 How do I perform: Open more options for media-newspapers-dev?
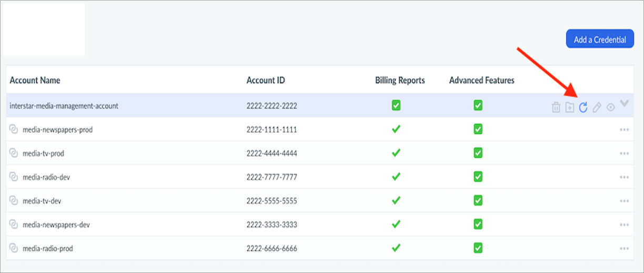click(x=625, y=225)
